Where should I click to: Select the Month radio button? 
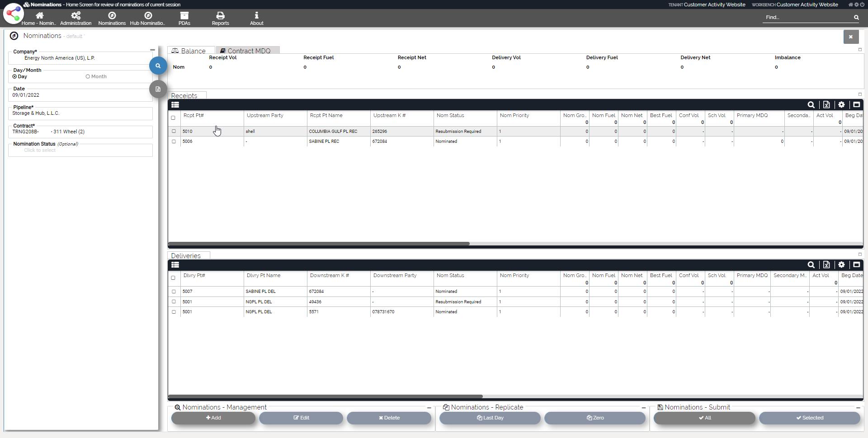tap(88, 77)
